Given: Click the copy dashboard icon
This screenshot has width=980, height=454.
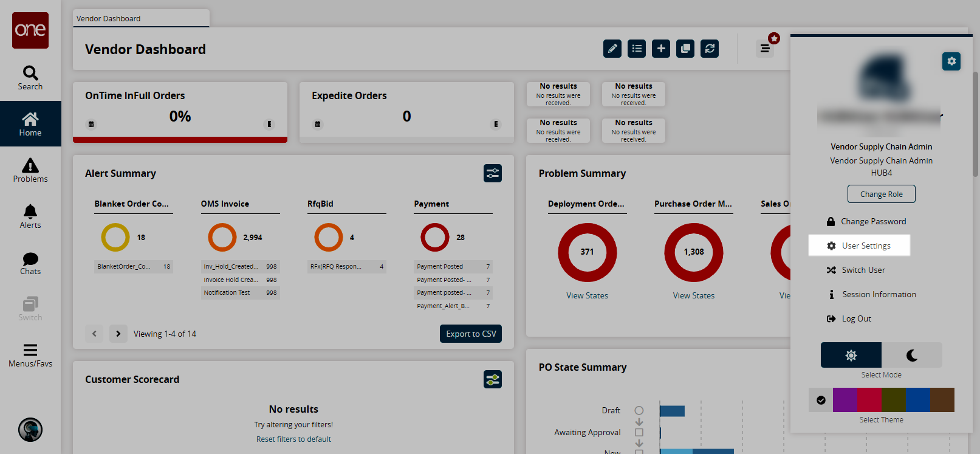Looking at the screenshot, I should [685, 49].
